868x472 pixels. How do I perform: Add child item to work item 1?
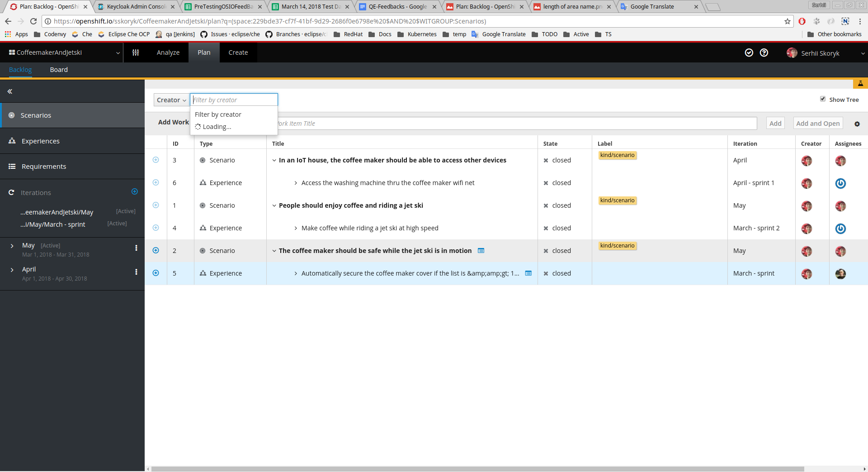click(156, 205)
